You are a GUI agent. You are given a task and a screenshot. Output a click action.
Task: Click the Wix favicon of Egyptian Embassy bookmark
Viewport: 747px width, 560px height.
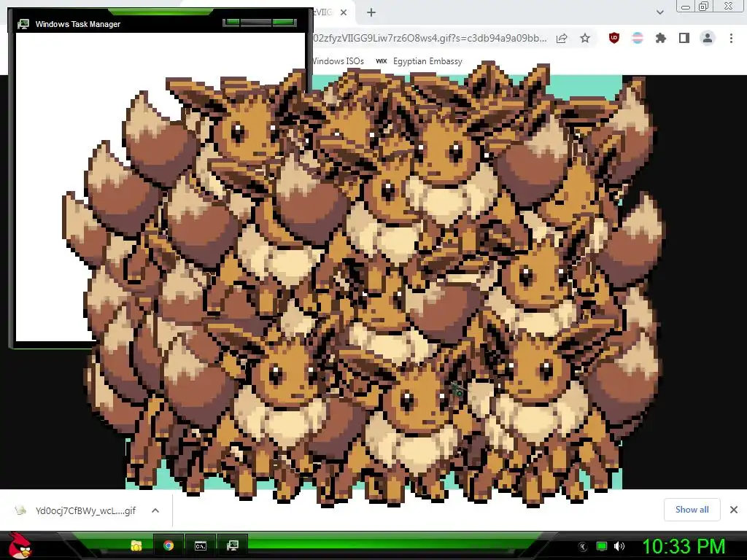click(x=381, y=61)
